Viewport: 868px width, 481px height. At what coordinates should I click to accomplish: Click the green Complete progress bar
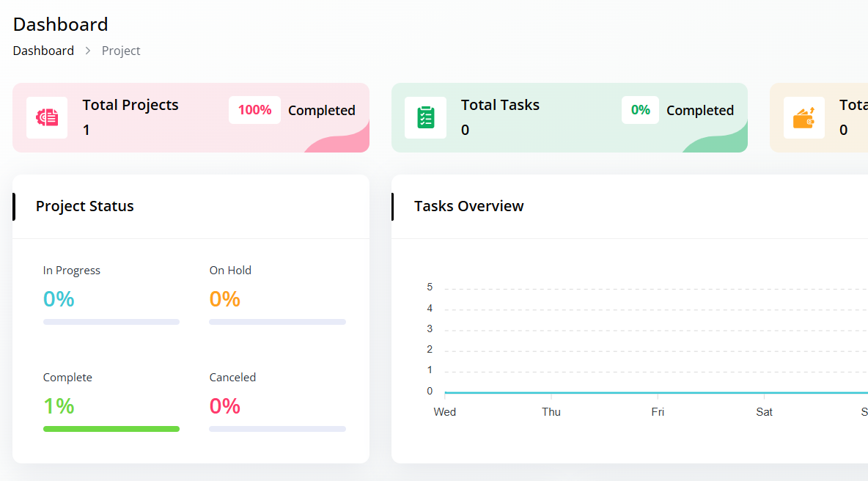pyautogui.click(x=111, y=429)
